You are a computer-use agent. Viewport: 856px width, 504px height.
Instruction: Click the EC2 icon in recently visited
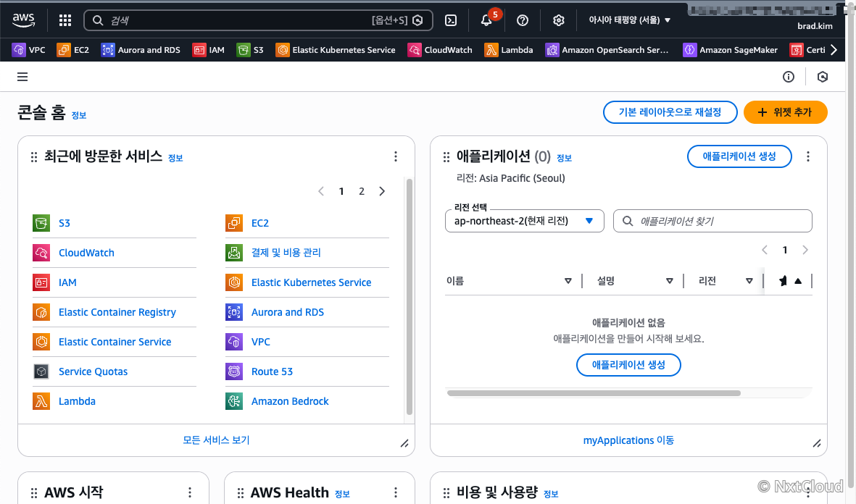click(234, 223)
